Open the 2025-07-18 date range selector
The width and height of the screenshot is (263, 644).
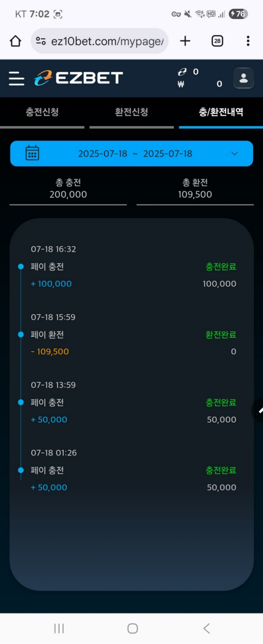[x=131, y=153]
